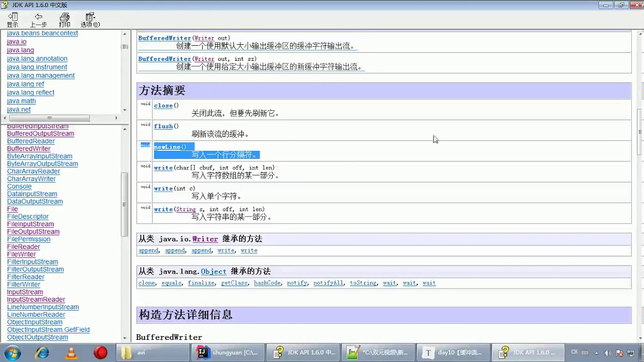Click the class list scrollbar down arrow

(x=125, y=338)
